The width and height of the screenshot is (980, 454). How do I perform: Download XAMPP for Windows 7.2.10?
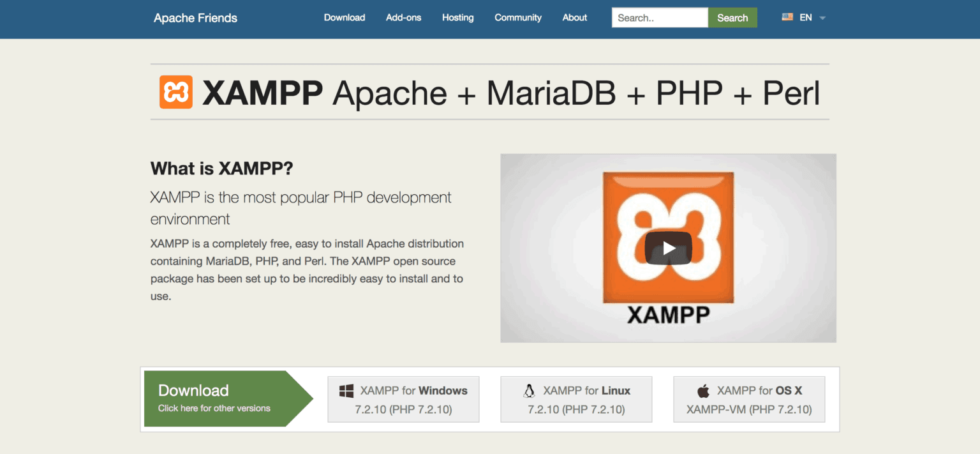click(403, 400)
